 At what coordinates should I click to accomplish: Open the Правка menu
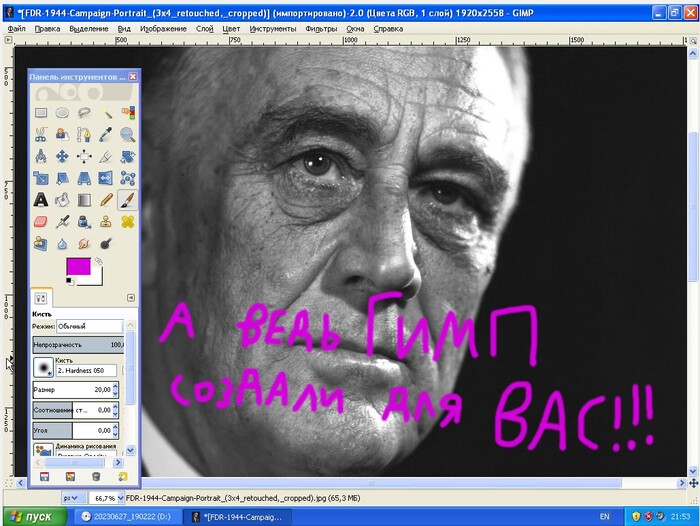coord(47,29)
